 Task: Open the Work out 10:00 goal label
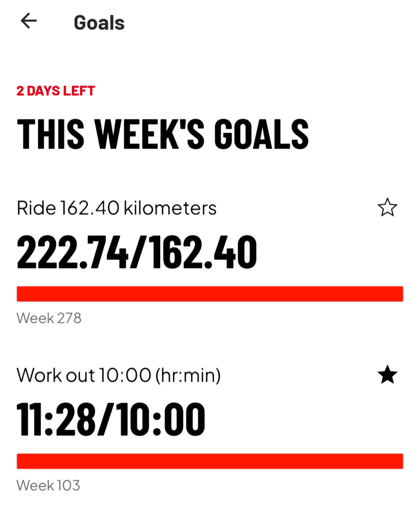click(x=118, y=376)
